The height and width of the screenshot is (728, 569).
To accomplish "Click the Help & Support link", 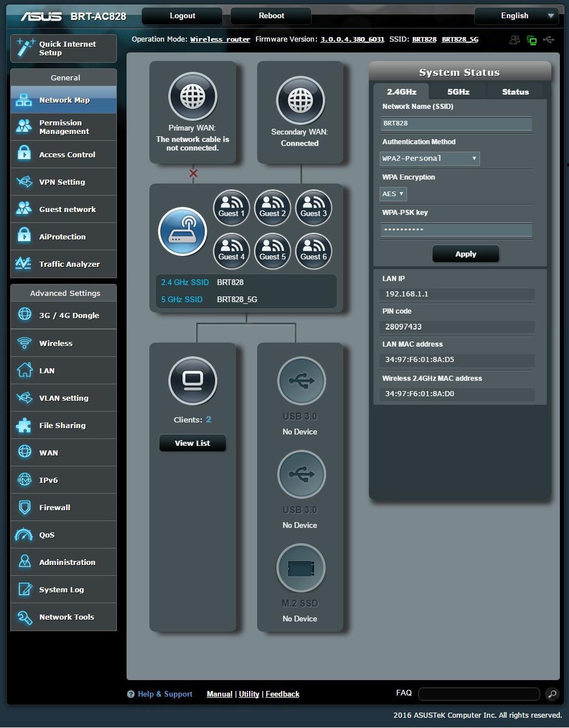I will click(165, 694).
